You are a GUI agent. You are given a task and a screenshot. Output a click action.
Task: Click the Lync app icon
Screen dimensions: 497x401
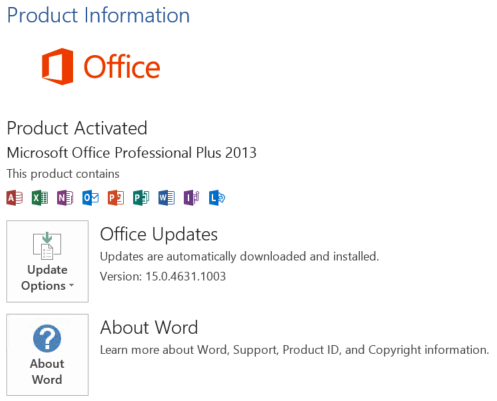coord(217,198)
